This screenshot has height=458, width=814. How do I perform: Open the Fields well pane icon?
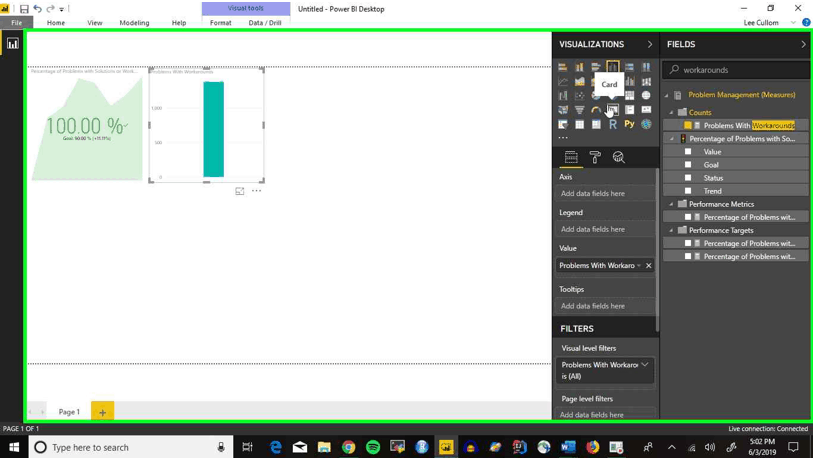point(571,157)
